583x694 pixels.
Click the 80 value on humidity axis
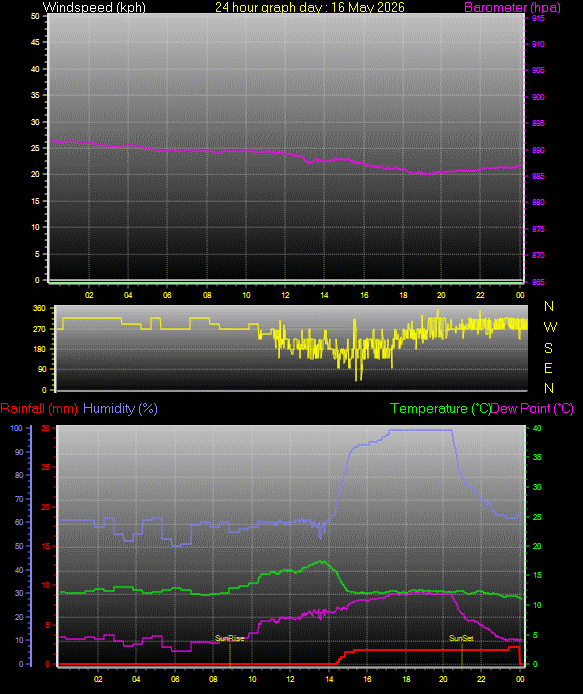19,475
